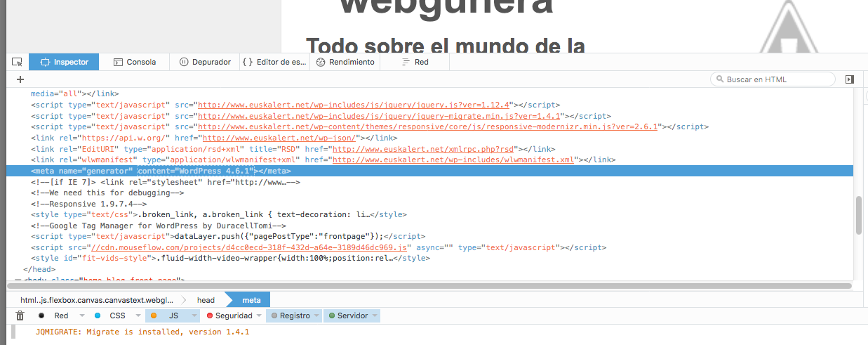Click the Editor de estilos braces icon

pyautogui.click(x=247, y=62)
